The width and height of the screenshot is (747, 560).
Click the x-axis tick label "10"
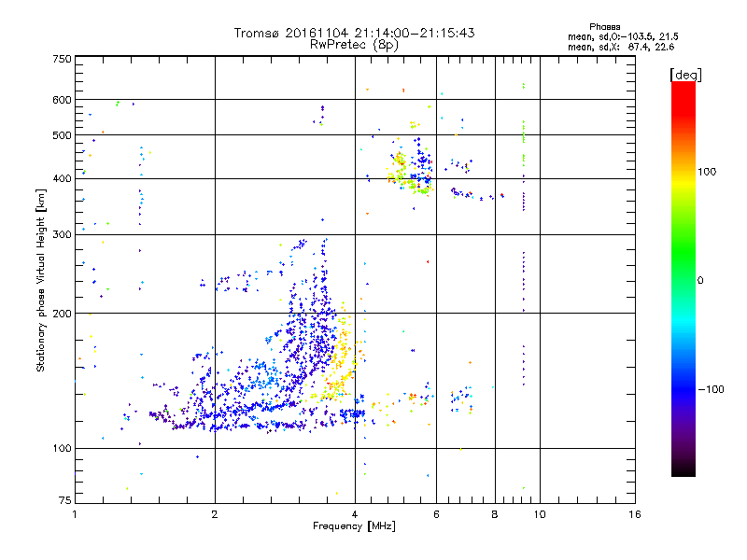pos(540,514)
